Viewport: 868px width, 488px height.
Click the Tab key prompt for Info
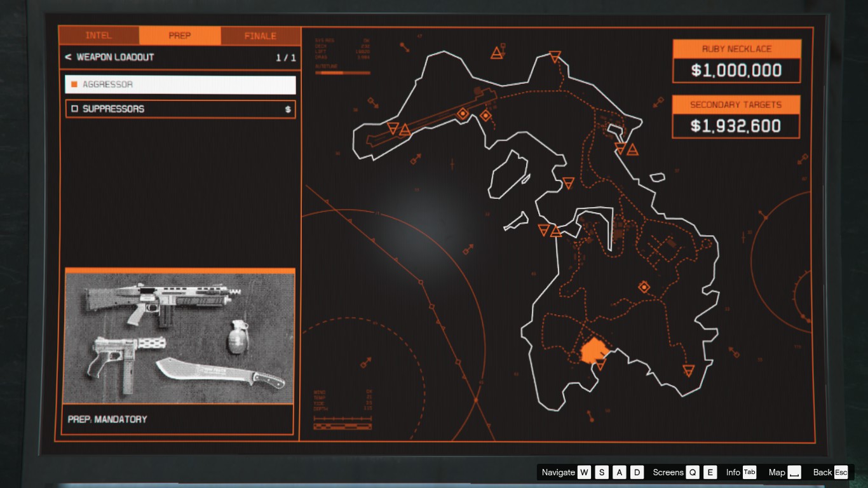(x=749, y=472)
